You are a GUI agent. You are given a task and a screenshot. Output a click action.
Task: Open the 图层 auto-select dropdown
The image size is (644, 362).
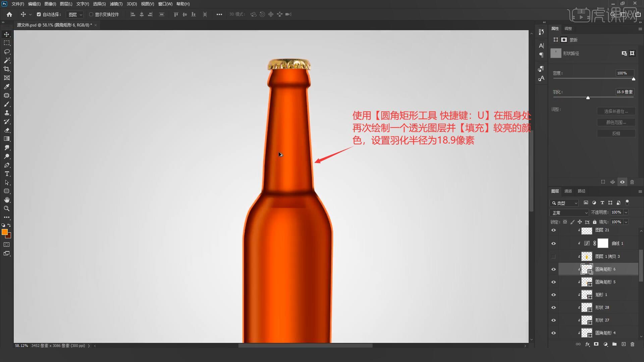coord(75,14)
